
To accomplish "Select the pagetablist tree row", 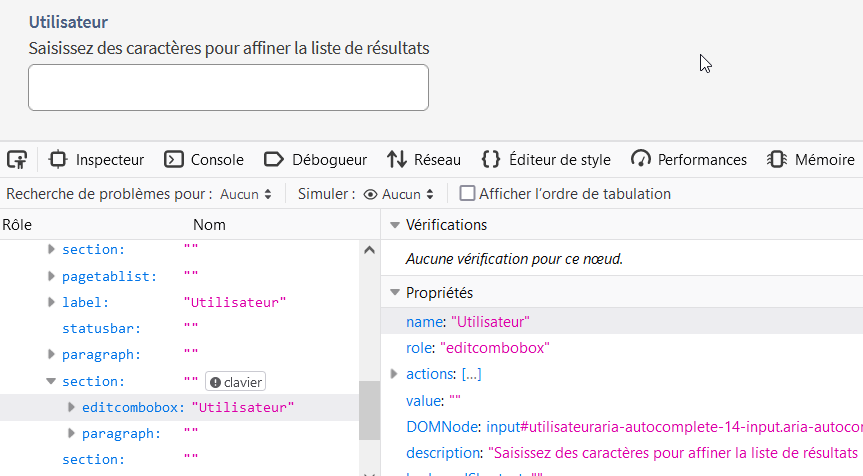I will [110, 276].
